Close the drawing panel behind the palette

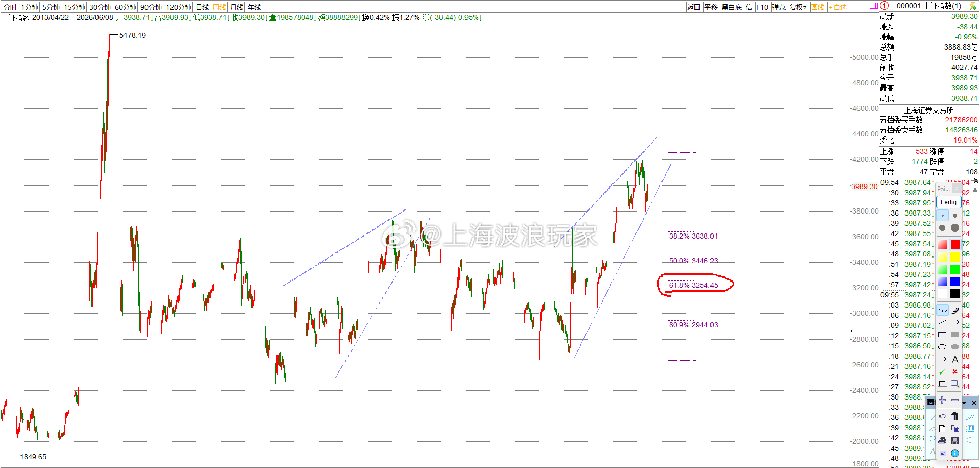click(973, 403)
